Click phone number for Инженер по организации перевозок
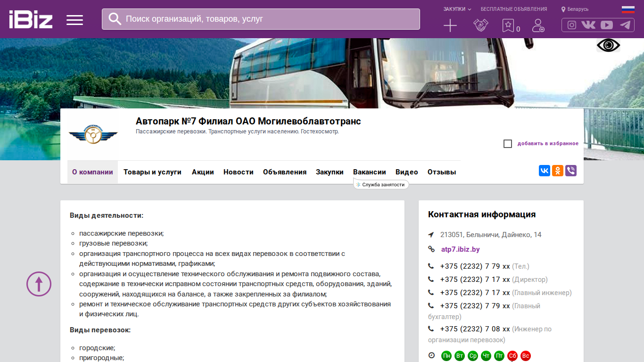644x362 pixels. coord(475,329)
